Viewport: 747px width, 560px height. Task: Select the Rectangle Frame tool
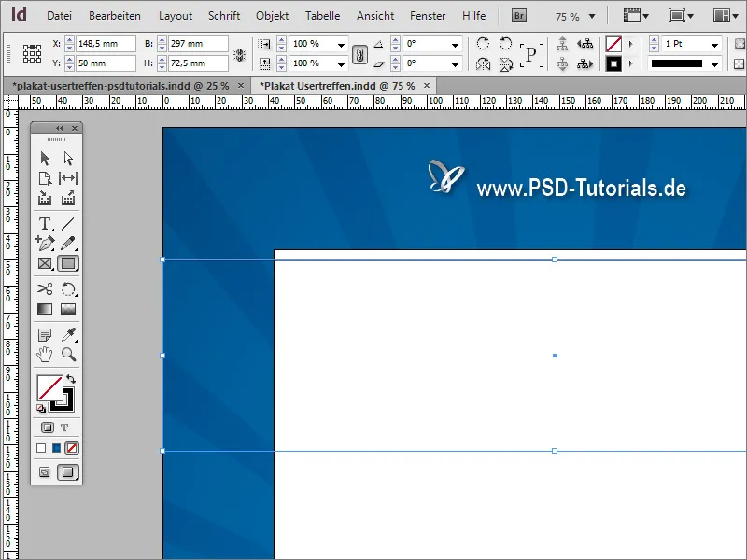45,263
